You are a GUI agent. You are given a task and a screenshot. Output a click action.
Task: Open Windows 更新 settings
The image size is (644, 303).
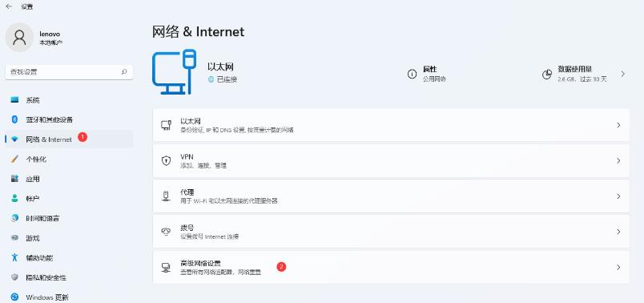(x=69, y=297)
